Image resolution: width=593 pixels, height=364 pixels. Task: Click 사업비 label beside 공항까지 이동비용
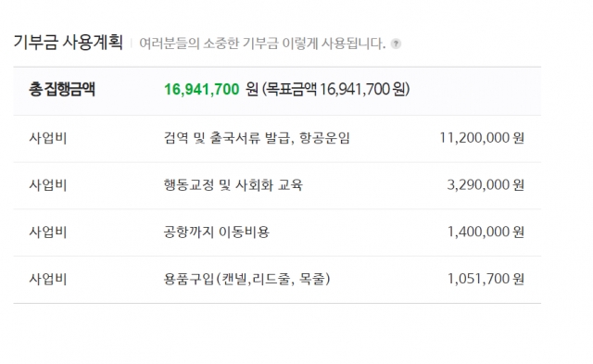click(x=48, y=232)
